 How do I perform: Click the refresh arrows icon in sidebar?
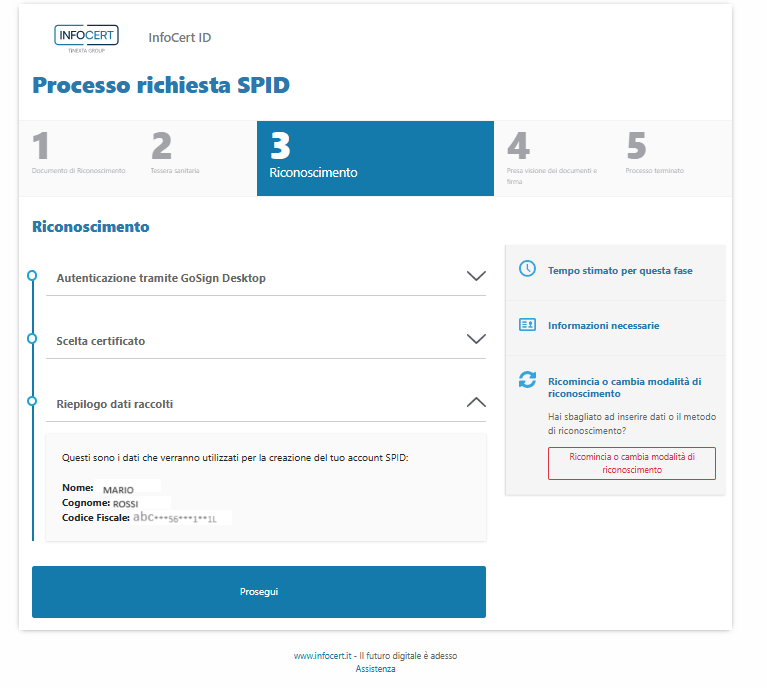point(527,380)
